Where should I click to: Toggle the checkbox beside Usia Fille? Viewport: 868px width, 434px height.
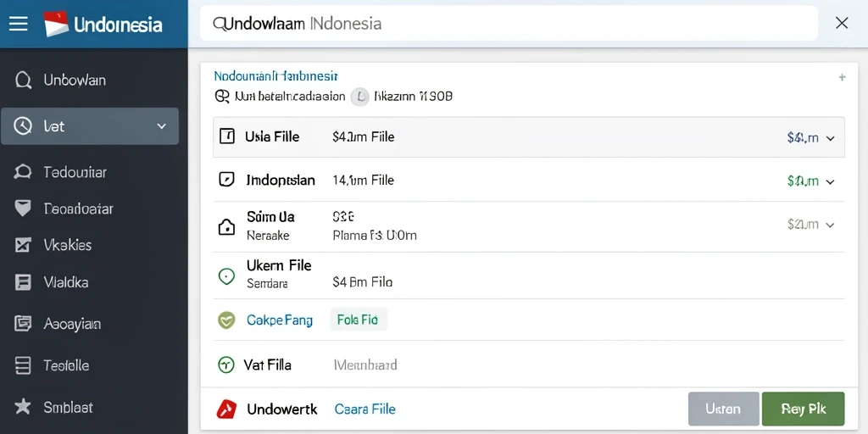[x=227, y=136]
